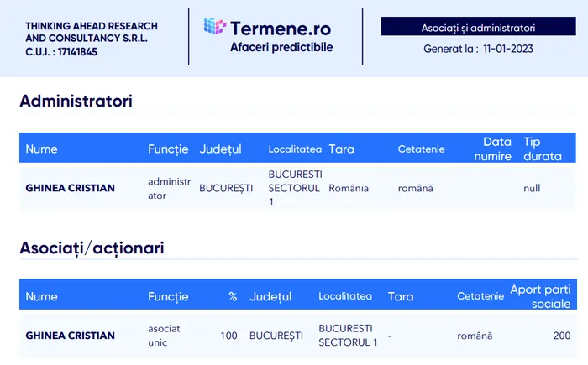Image resolution: width=588 pixels, height=365 pixels.
Task: Click 'Tip durata' column header
Action: coord(543,149)
